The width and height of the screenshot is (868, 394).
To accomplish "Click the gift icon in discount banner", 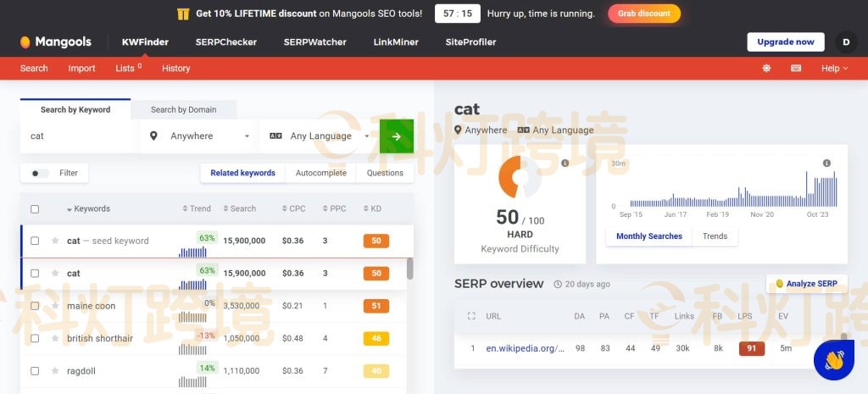I will click(x=183, y=14).
